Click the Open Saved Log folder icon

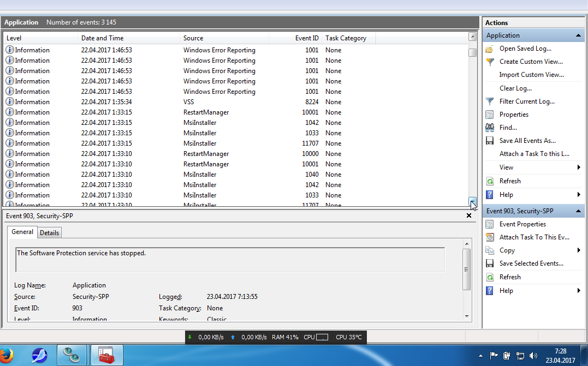(x=489, y=49)
